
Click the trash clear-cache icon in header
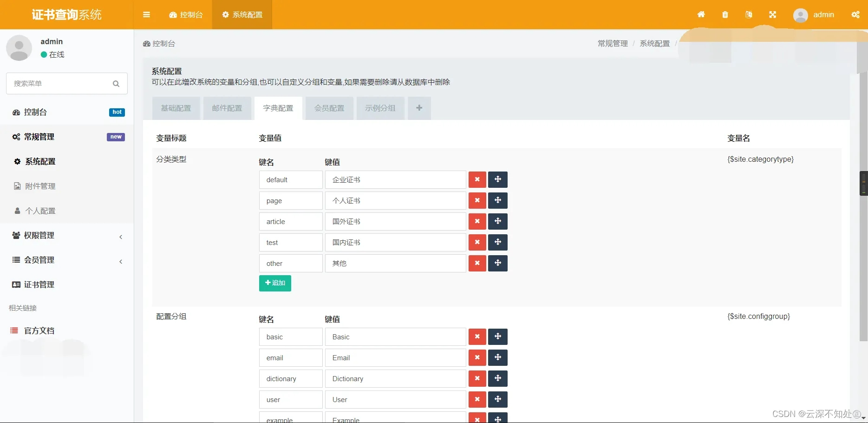[x=725, y=14]
